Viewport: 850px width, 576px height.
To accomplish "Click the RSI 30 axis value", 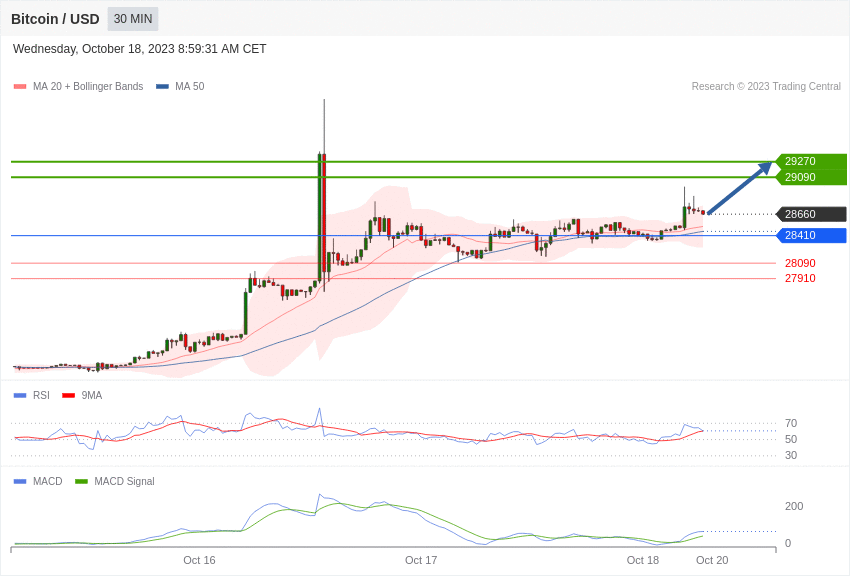I will tap(791, 455).
